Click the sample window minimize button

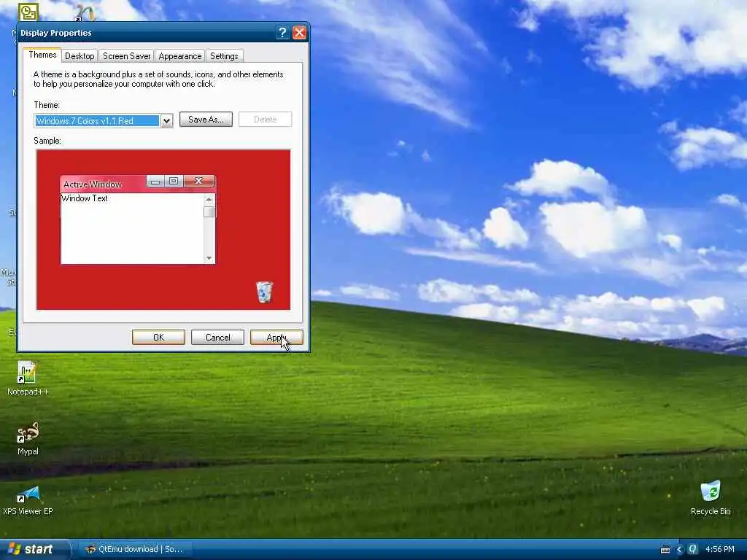(x=155, y=182)
